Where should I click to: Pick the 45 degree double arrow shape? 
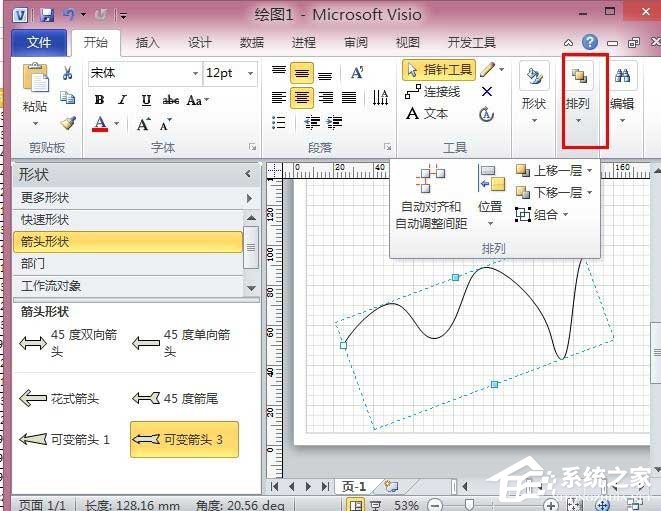coord(68,343)
